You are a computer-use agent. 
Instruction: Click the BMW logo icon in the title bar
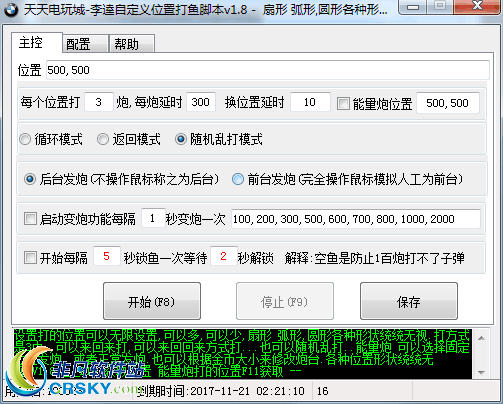point(11,9)
